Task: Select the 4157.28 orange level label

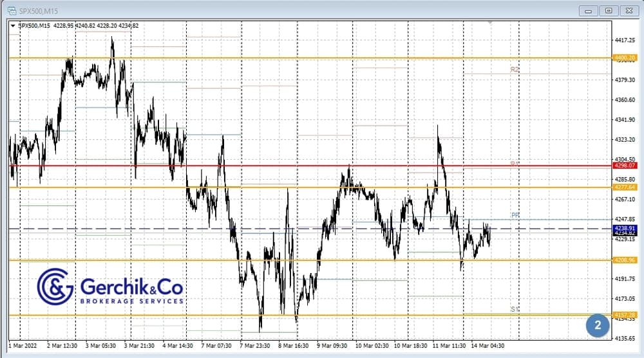Action: pyautogui.click(x=625, y=315)
